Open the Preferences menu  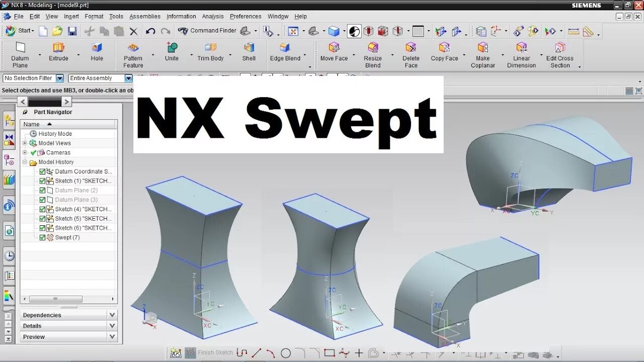pos(246,17)
